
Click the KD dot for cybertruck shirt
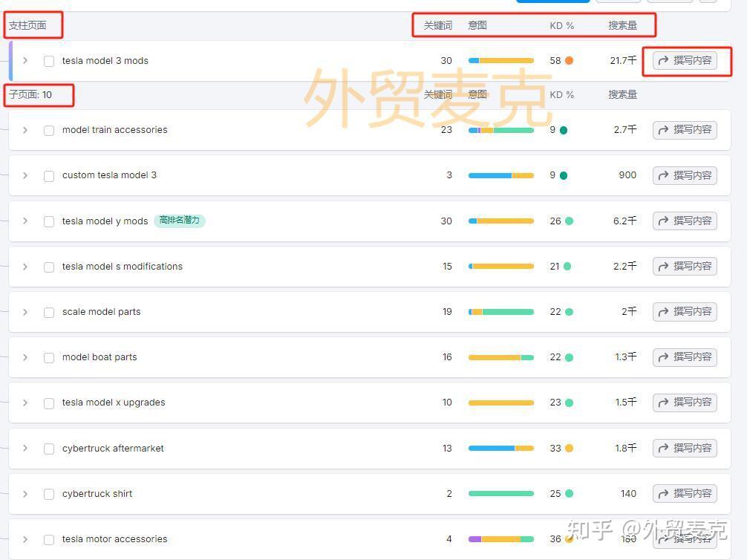click(x=569, y=494)
